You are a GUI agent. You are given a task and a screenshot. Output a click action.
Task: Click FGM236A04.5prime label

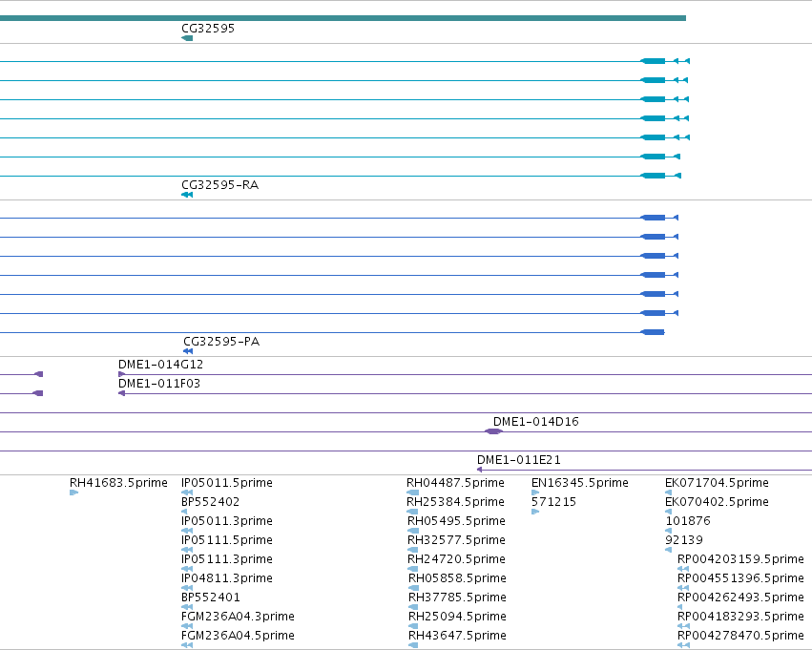tap(238, 636)
